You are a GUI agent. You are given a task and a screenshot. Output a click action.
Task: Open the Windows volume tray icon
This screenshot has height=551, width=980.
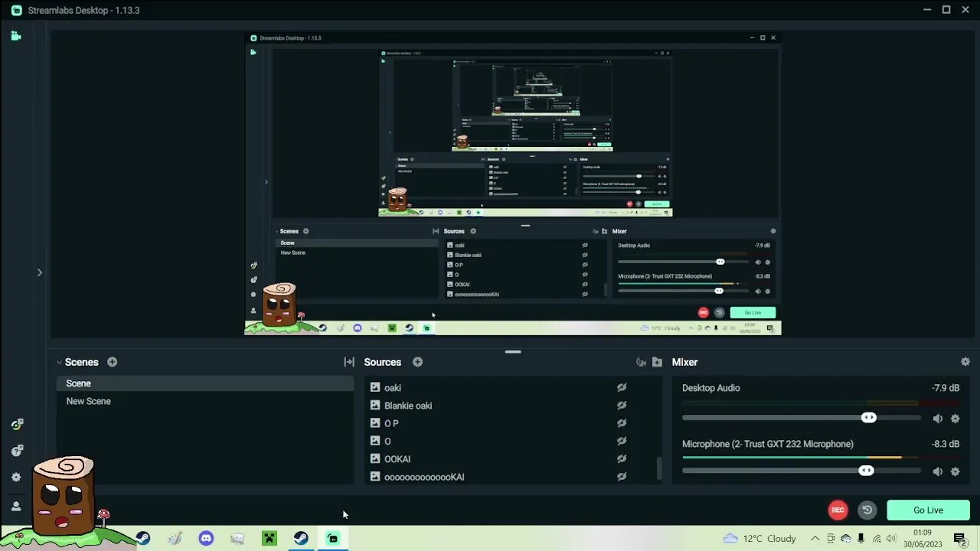point(891,539)
